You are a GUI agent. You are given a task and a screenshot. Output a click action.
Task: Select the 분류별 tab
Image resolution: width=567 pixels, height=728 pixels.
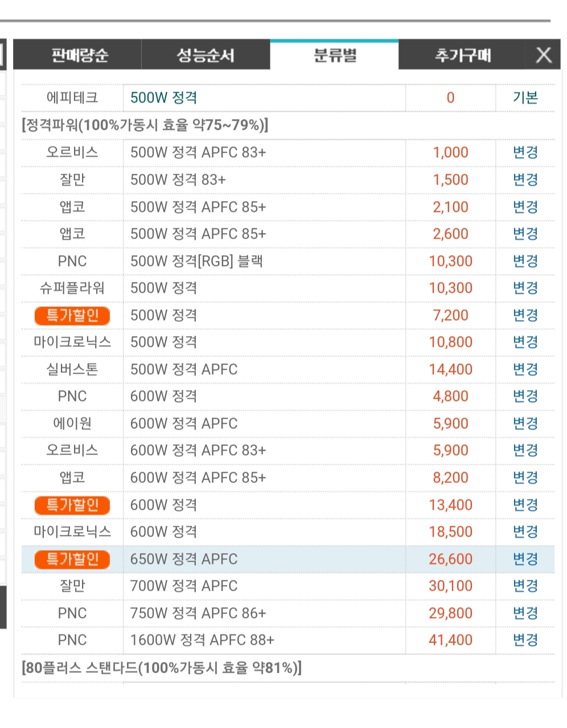click(334, 55)
